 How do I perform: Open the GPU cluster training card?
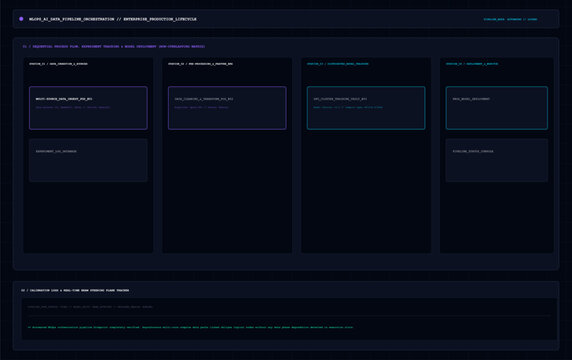coord(366,108)
